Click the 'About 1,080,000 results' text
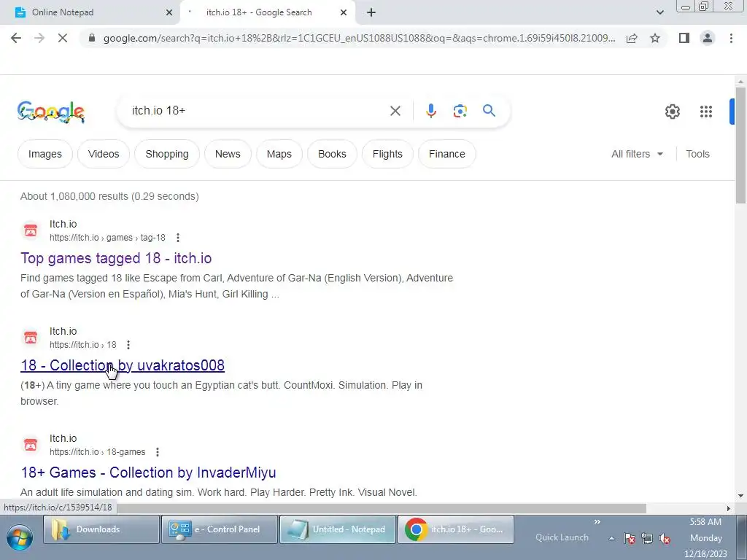 click(109, 196)
